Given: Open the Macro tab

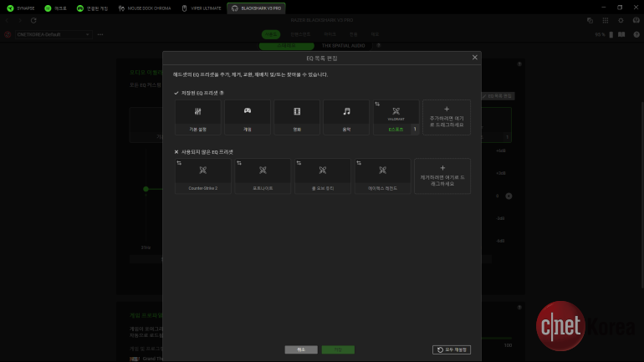Looking at the screenshot, I should coord(55,8).
